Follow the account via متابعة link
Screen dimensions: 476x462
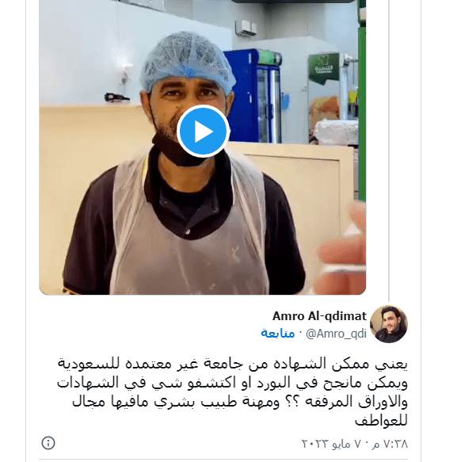click(278, 333)
